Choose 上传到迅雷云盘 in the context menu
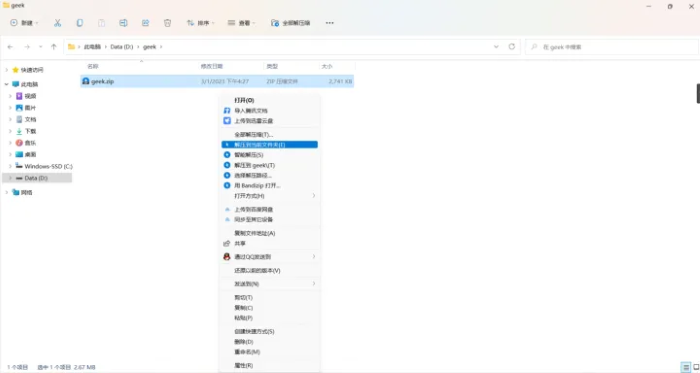 pos(270,121)
